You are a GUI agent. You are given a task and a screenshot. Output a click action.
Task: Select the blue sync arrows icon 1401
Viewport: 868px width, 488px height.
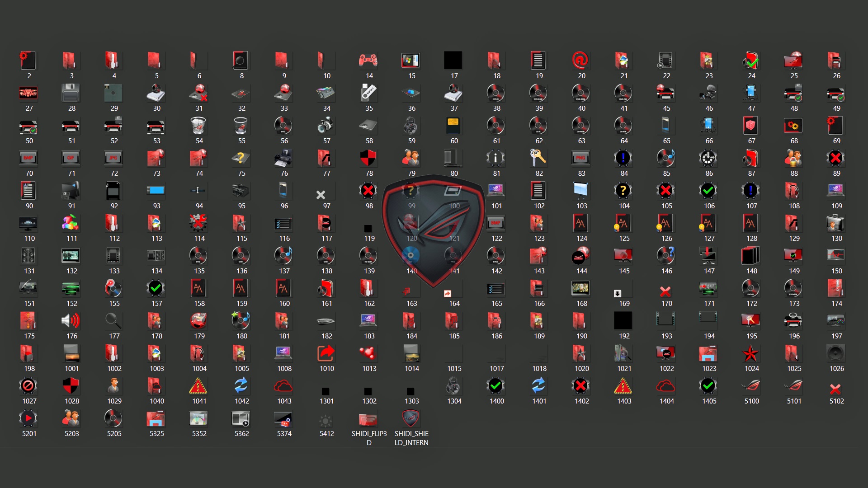point(538,385)
